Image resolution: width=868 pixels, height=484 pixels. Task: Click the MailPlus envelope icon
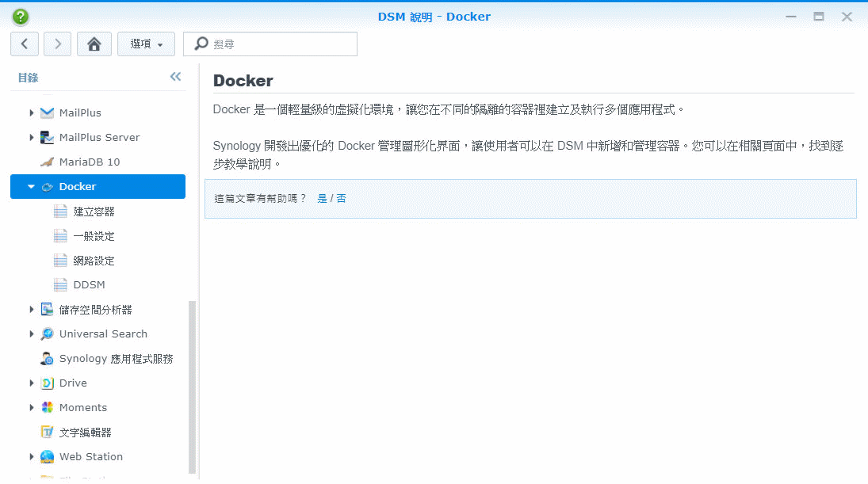[x=47, y=112]
